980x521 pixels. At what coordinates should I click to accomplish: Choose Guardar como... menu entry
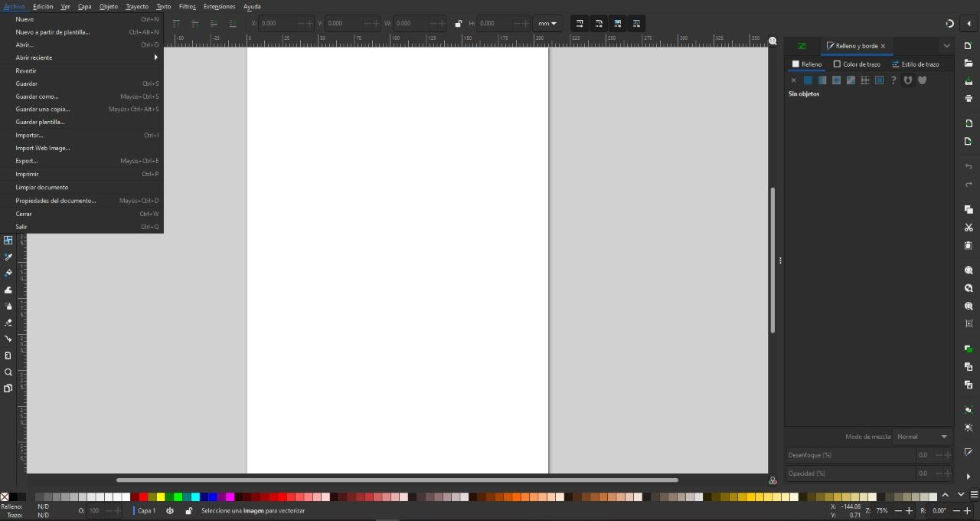[83, 97]
